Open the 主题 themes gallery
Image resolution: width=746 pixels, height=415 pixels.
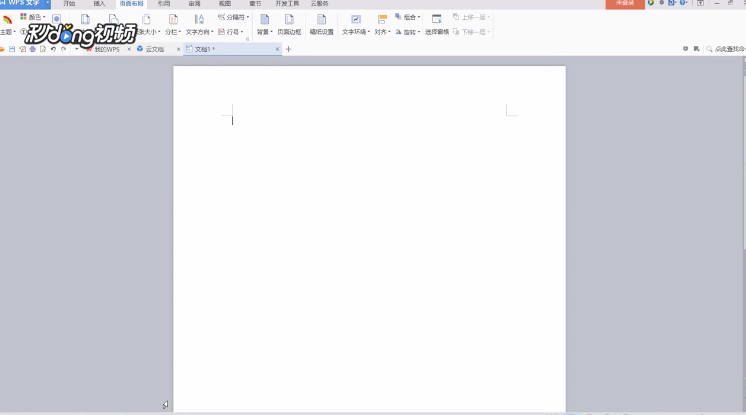pos(7,25)
